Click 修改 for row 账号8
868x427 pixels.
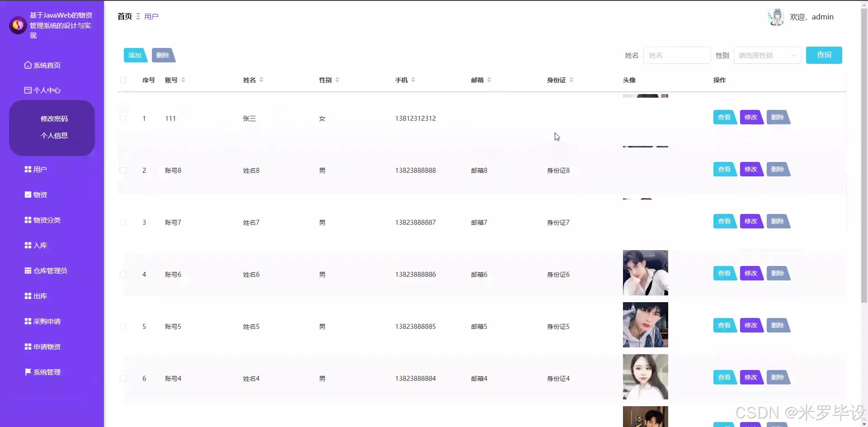tap(751, 169)
